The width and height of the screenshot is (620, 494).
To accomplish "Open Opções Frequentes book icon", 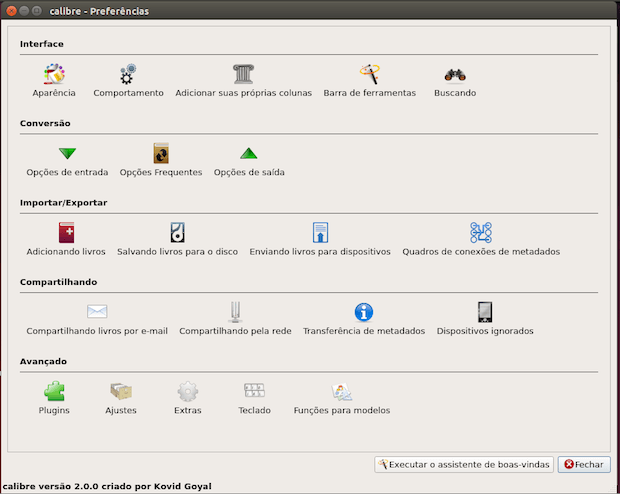I will click(x=161, y=153).
